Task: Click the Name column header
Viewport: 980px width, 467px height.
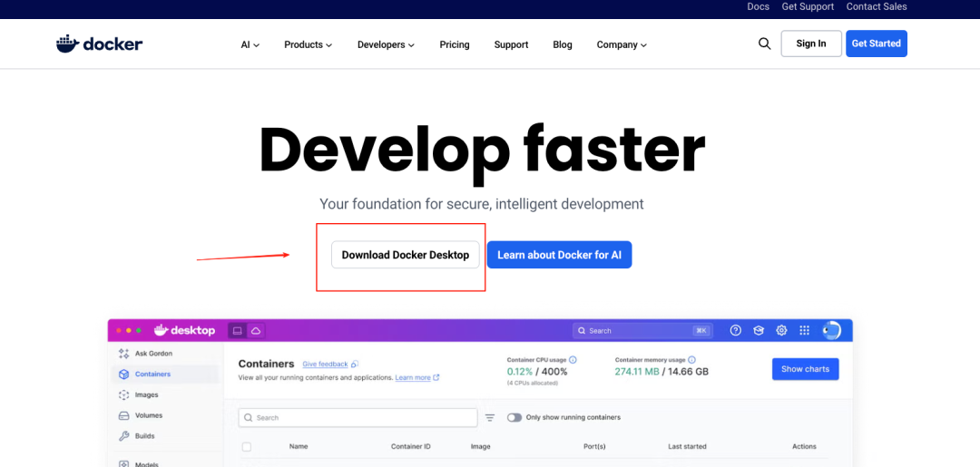Action: click(x=299, y=446)
